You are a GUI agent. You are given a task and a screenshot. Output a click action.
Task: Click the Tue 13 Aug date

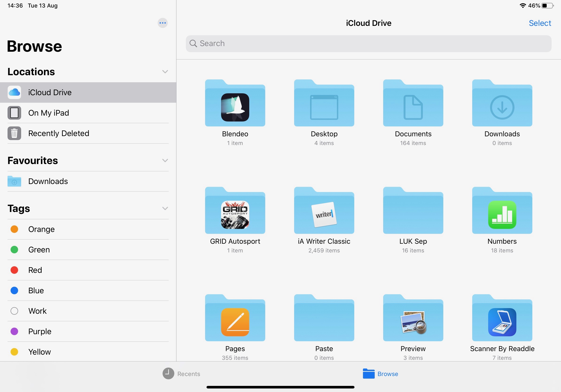[43, 6]
